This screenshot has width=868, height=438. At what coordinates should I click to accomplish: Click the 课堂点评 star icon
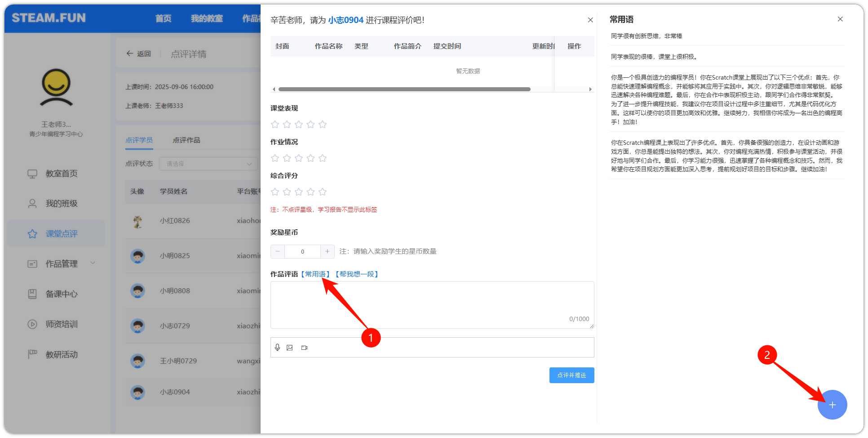[x=32, y=234]
